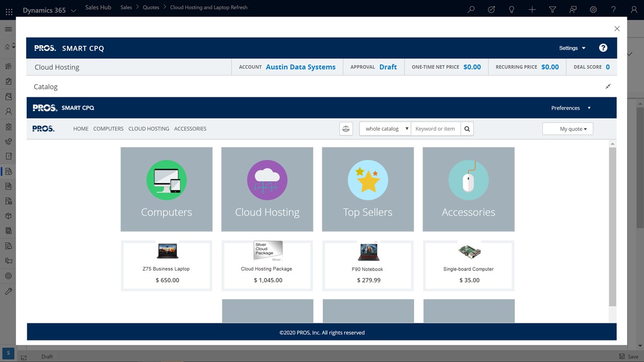Click the PROS logo beside HOME
The width and height of the screenshot is (644, 362).
(x=43, y=129)
